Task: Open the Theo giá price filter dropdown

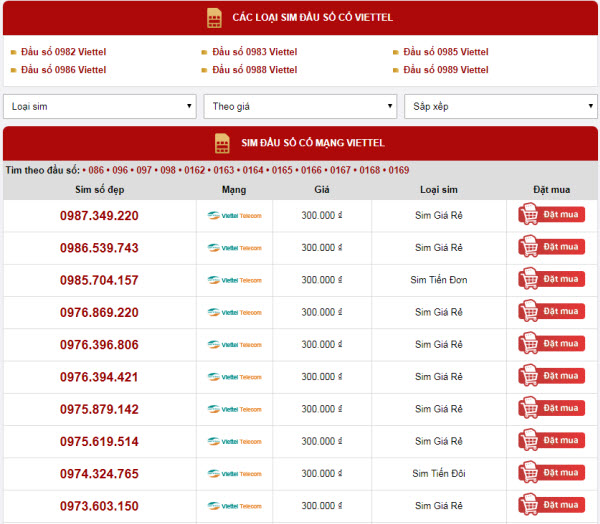Action: [x=300, y=106]
